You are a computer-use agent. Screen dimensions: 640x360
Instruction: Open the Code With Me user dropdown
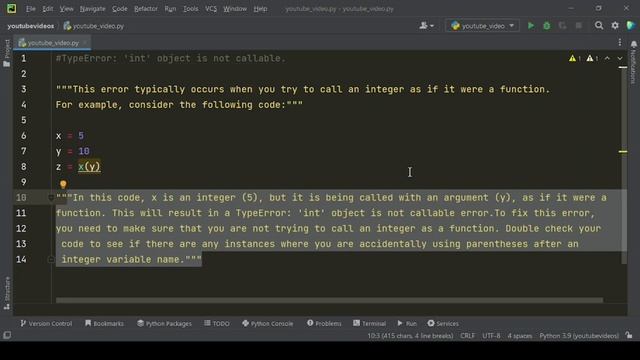(x=427, y=26)
